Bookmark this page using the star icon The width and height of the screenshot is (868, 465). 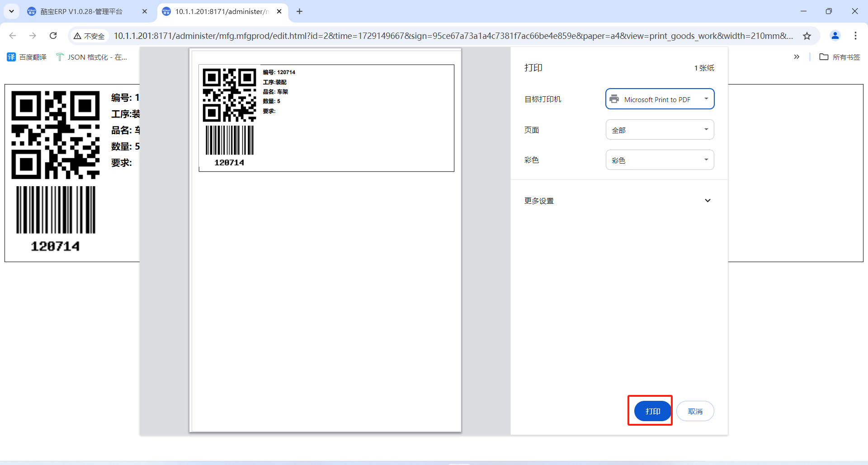click(x=807, y=36)
